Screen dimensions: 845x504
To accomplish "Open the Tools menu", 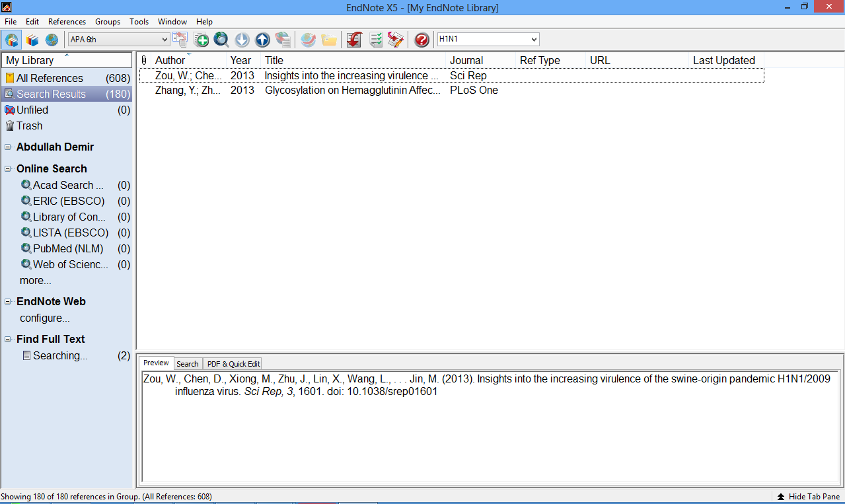I will 139,22.
